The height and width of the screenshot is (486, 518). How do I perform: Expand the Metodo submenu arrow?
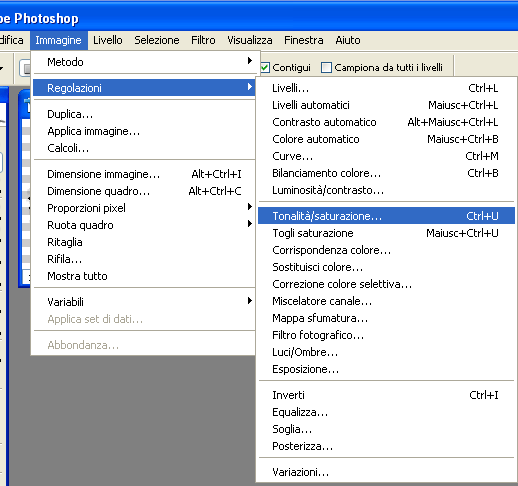(x=249, y=61)
